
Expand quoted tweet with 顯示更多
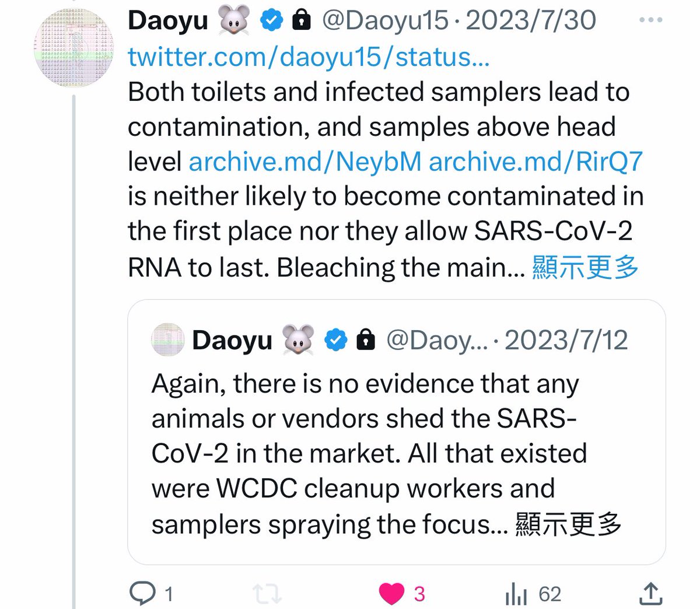click(568, 524)
